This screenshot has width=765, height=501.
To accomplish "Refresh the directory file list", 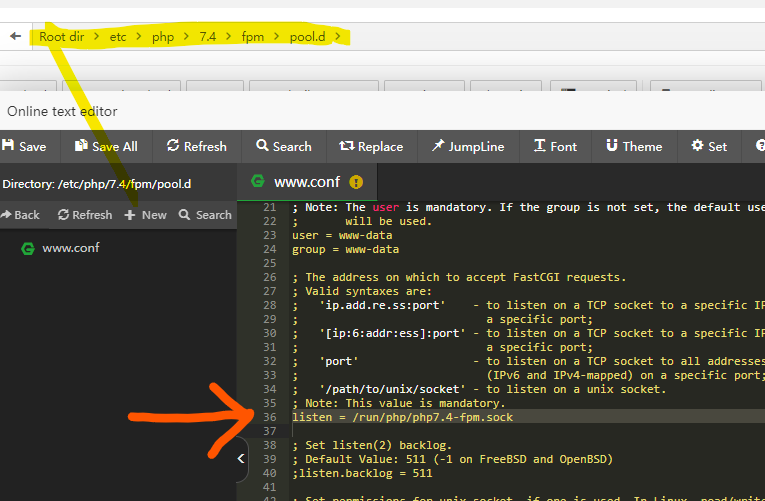I will tap(85, 215).
